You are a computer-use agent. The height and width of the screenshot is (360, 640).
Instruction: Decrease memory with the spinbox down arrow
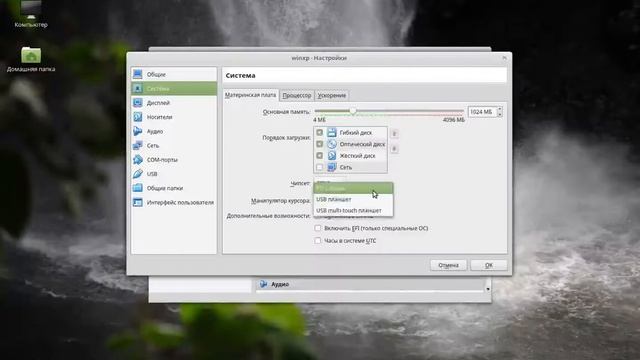pyautogui.click(x=500, y=114)
